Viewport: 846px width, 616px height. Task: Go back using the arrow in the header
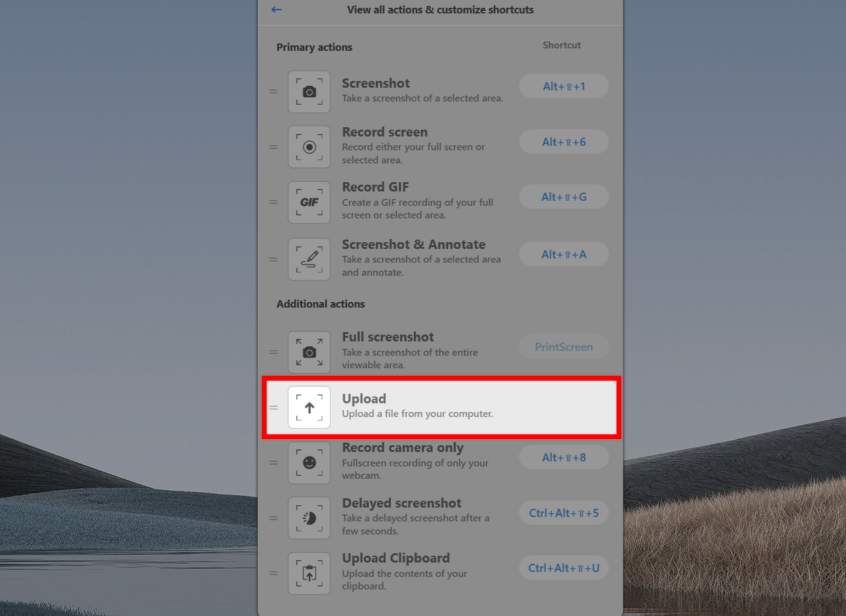pos(277,9)
